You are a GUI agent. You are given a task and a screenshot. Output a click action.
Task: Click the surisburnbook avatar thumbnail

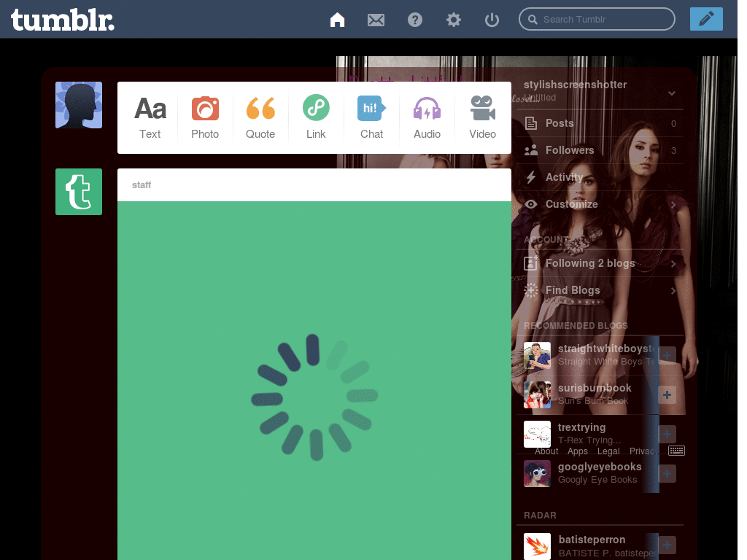[x=537, y=394]
